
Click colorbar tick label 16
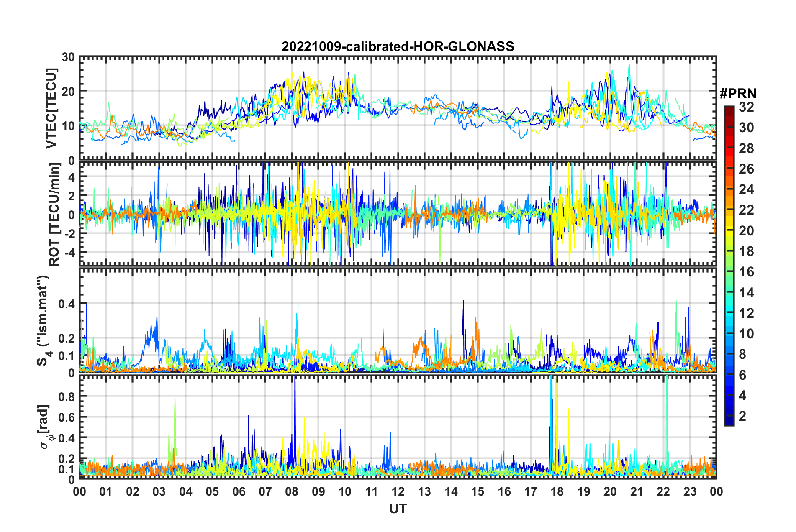click(746, 272)
